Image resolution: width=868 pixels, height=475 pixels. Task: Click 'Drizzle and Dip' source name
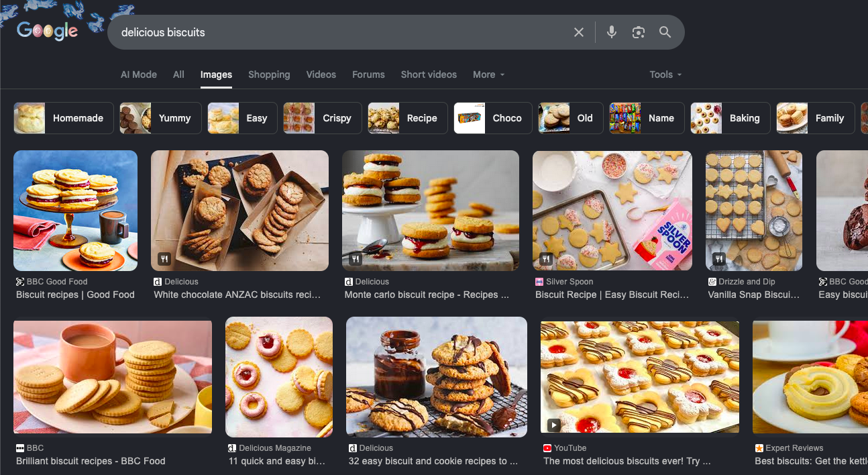pos(747,282)
